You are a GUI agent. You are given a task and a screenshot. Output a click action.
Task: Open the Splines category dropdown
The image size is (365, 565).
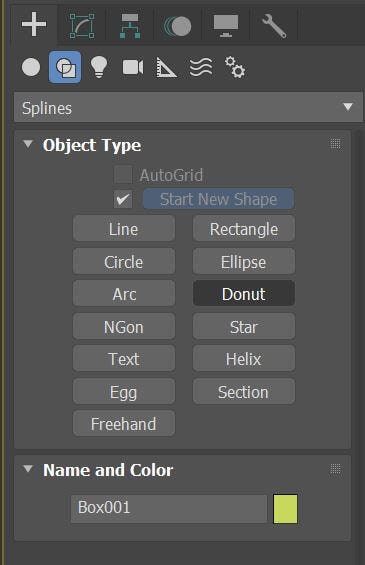point(188,107)
